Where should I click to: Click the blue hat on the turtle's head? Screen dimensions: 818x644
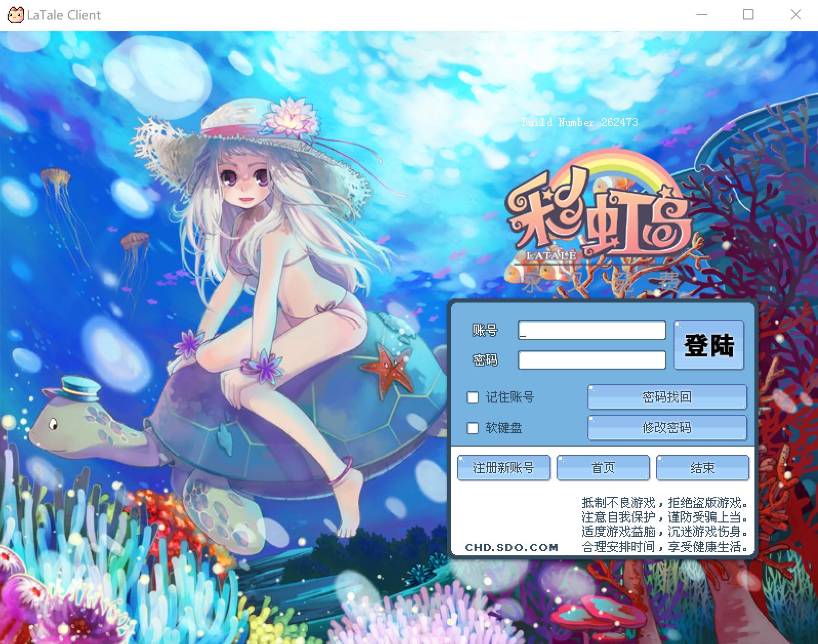point(79,388)
